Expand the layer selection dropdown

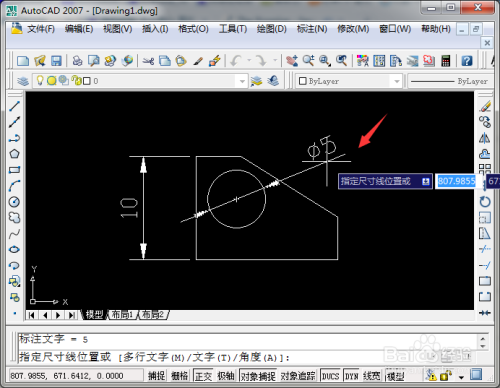[x=242, y=81]
